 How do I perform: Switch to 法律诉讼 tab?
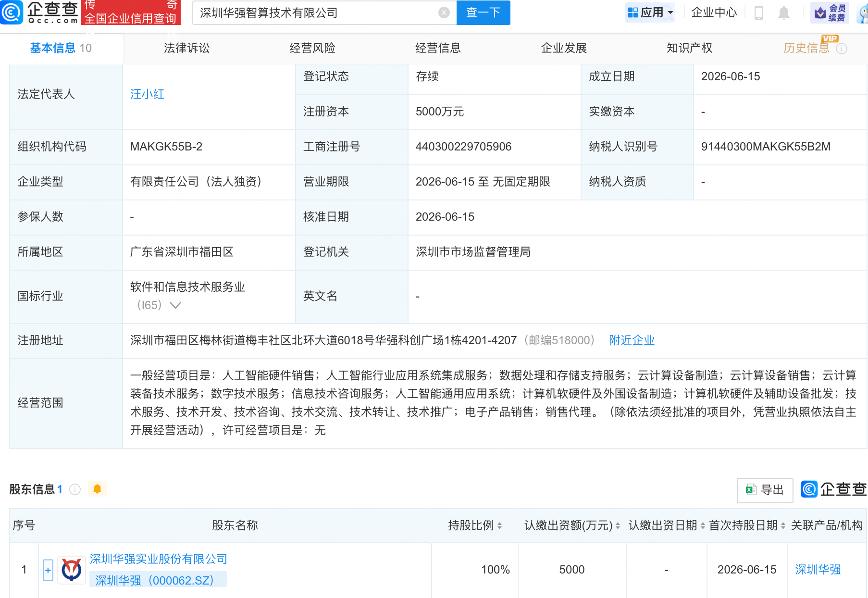[187, 48]
